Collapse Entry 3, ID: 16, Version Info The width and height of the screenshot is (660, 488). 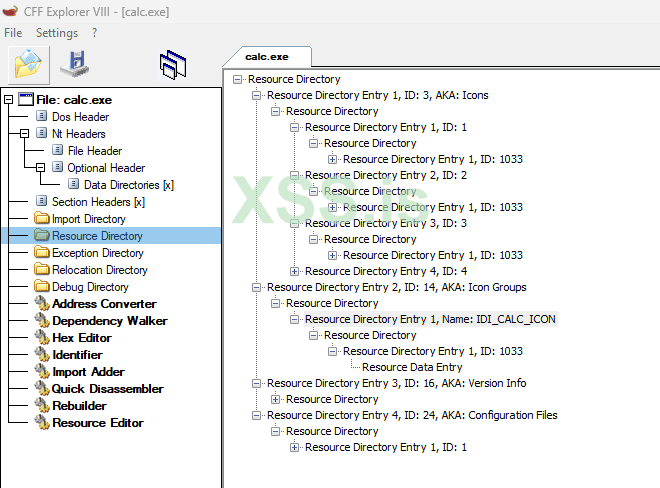(256, 383)
